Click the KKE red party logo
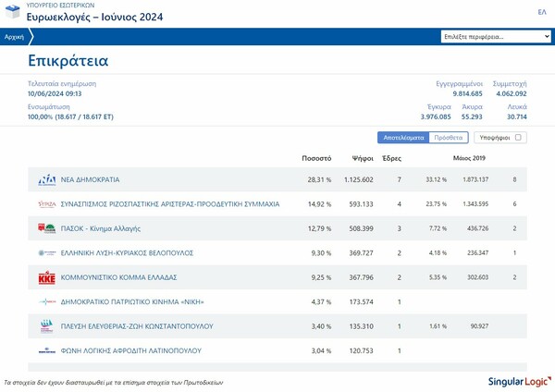 [46, 277]
